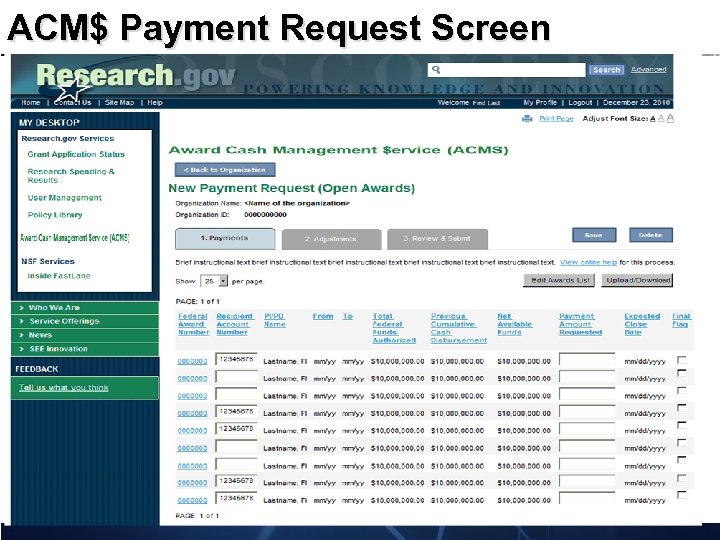Sort by the To column header

tap(348, 316)
